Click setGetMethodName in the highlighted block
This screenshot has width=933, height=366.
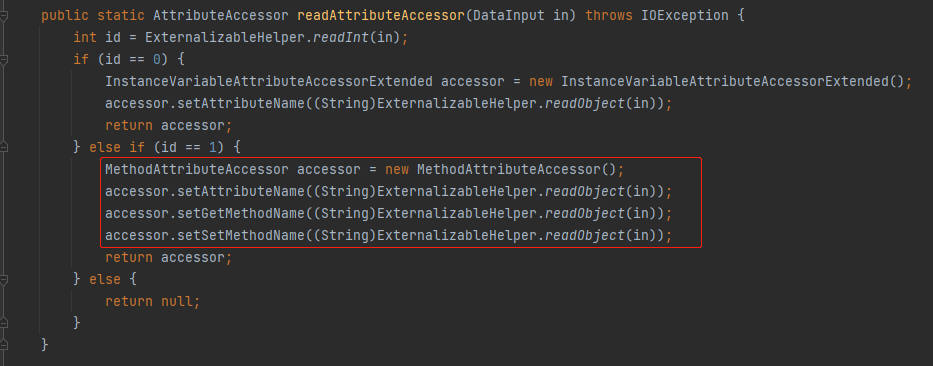point(241,214)
